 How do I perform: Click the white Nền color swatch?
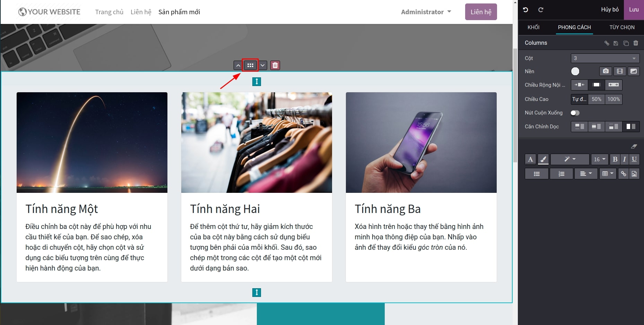(575, 71)
